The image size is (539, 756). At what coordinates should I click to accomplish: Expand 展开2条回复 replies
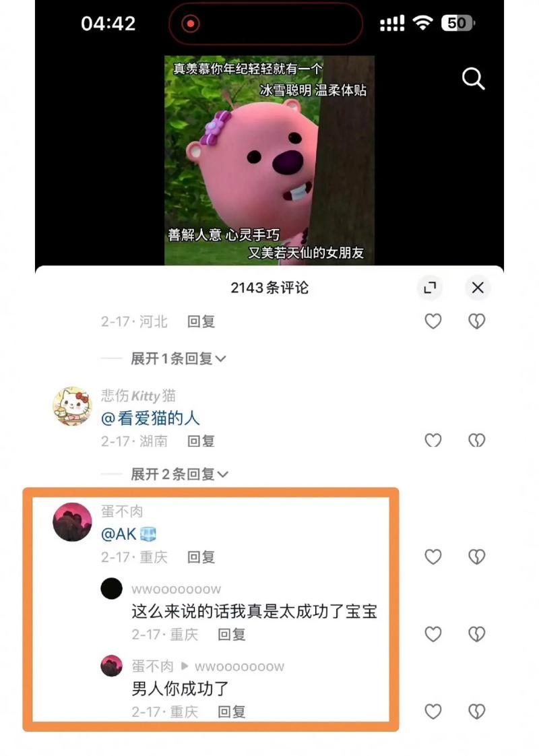click(x=179, y=474)
